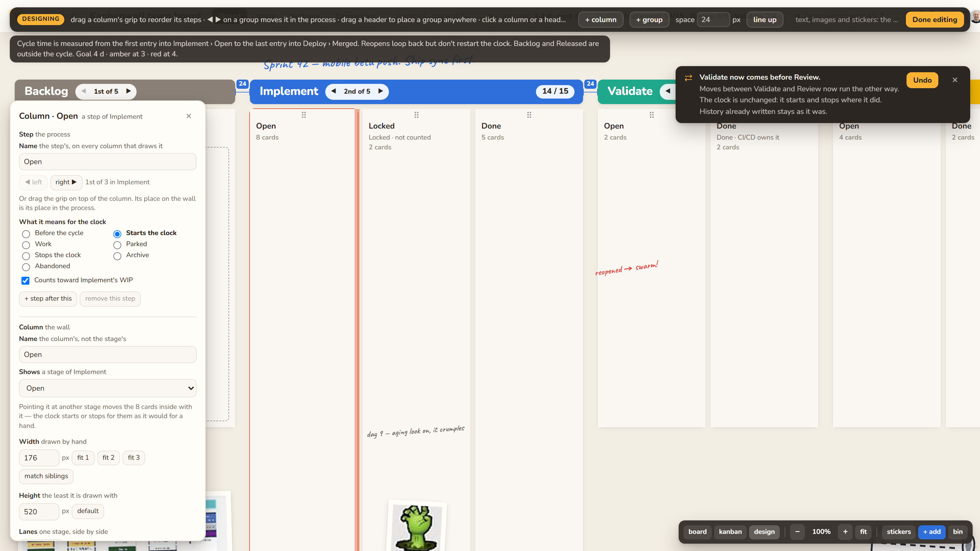
Task: Zoom out with the minus button
Action: (797, 532)
